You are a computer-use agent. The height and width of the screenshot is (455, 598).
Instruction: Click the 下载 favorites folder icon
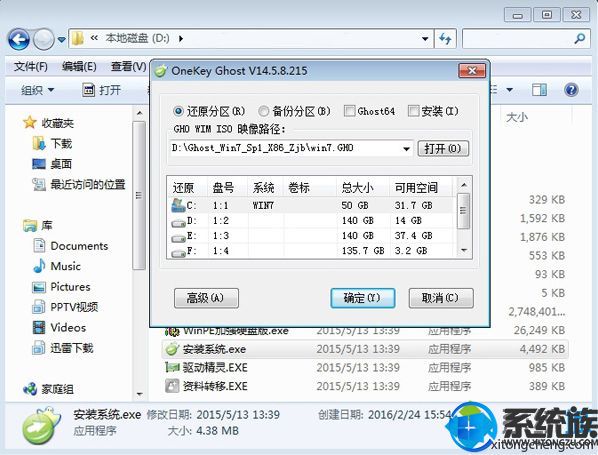39,143
